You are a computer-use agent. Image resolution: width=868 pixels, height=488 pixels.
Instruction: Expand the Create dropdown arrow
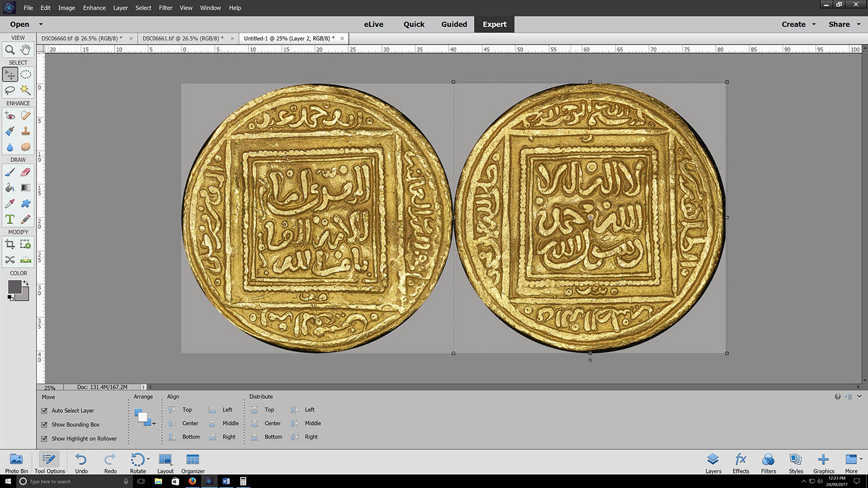pos(814,24)
